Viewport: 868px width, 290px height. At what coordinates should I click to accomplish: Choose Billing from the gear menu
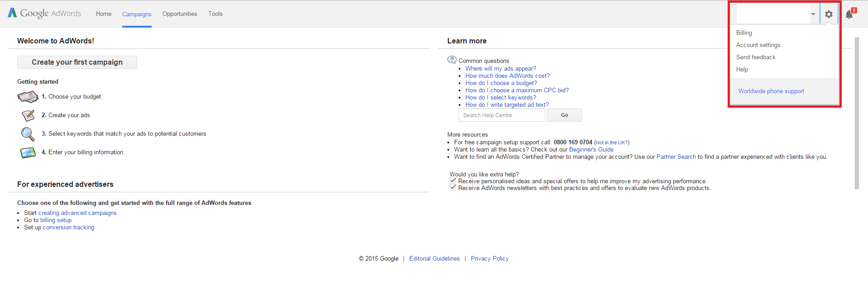point(744,33)
